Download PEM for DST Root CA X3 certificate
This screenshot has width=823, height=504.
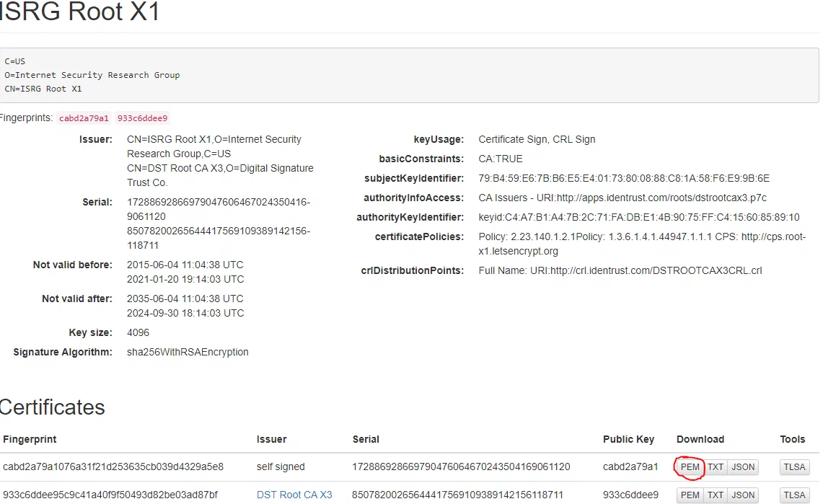click(690, 495)
